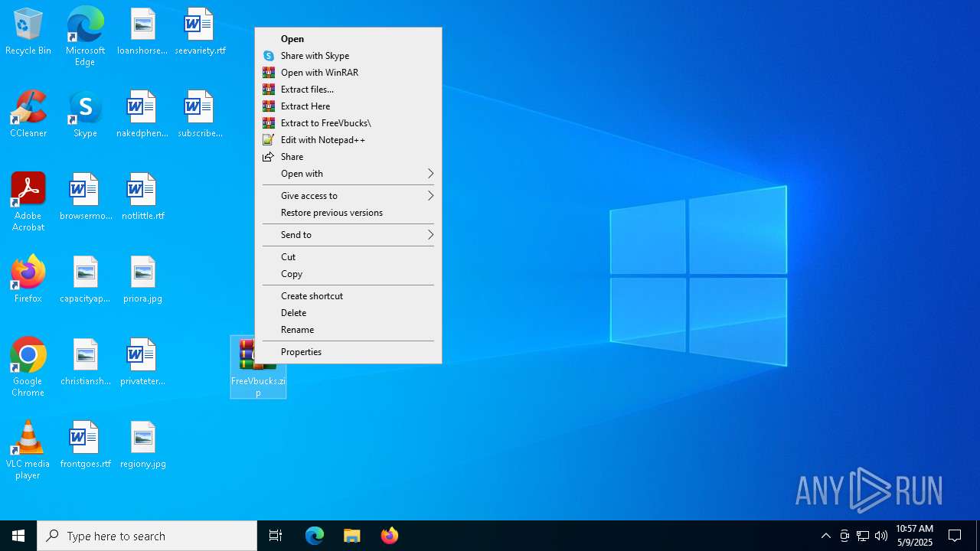The height and width of the screenshot is (551, 980).
Task: Open the clock showing 10:57 AM
Action: tap(915, 536)
